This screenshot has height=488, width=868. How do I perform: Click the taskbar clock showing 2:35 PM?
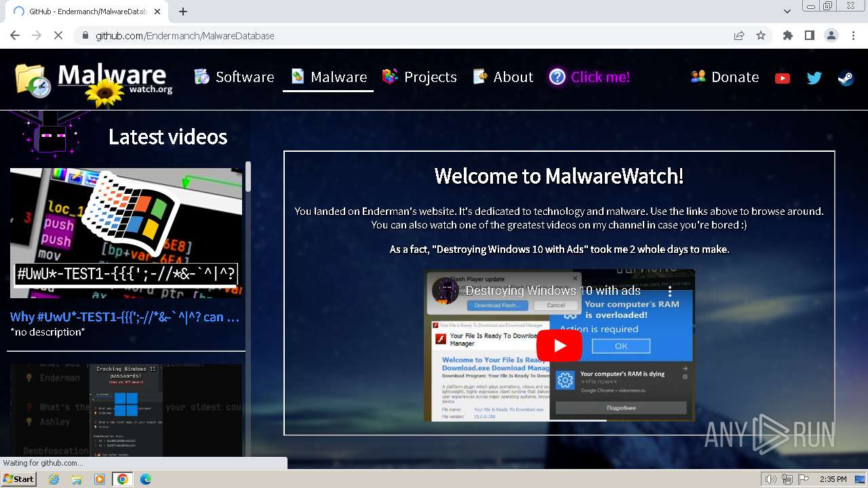click(x=833, y=479)
